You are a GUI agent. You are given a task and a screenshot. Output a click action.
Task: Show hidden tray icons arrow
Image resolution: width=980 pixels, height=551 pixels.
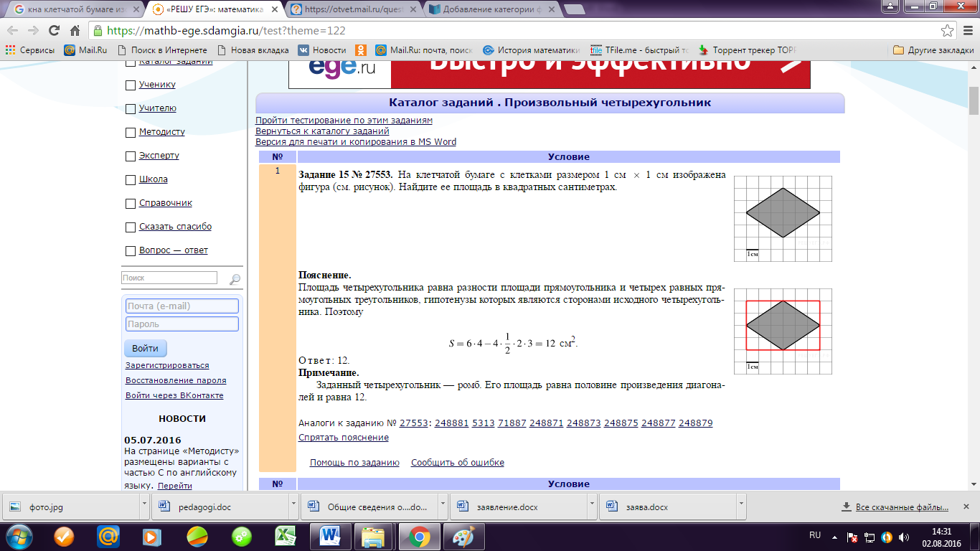click(833, 536)
